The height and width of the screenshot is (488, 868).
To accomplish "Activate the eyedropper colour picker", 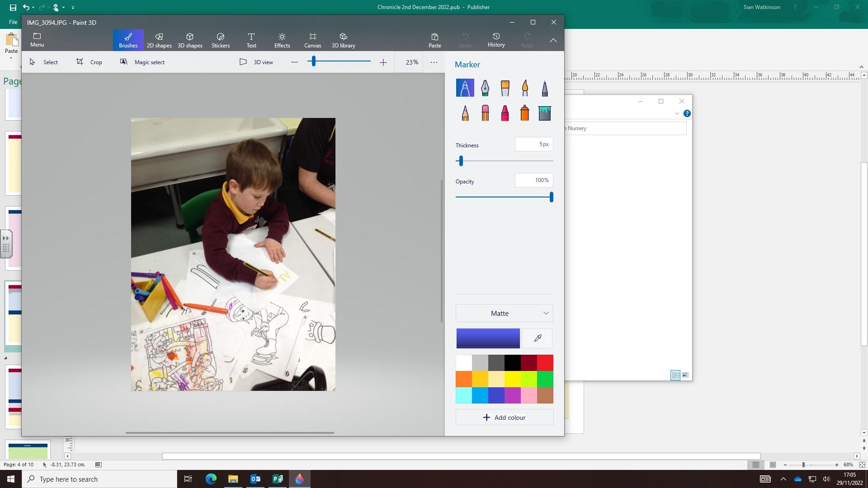I will pyautogui.click(x=538, y=338).
